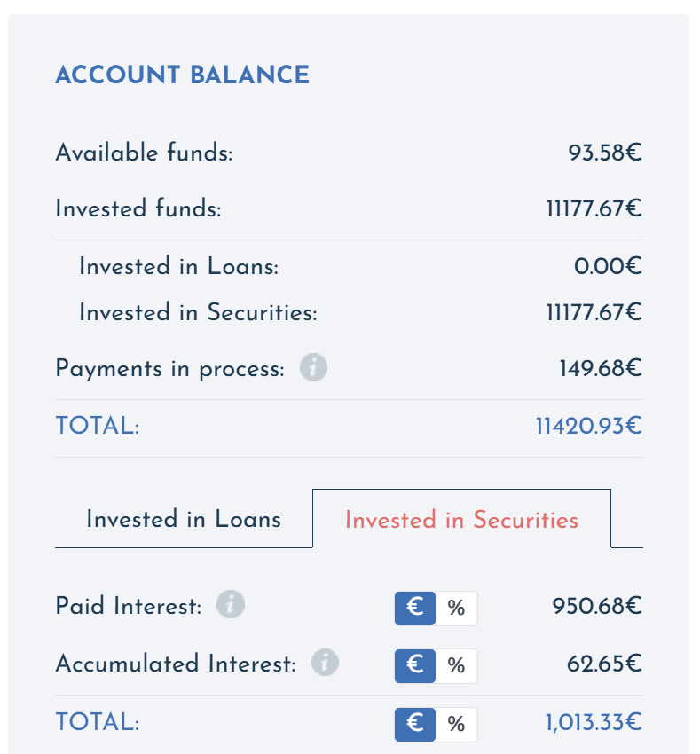
Task: Click the interest total 1,013.33€ value
Action: (x=594, y=723)
